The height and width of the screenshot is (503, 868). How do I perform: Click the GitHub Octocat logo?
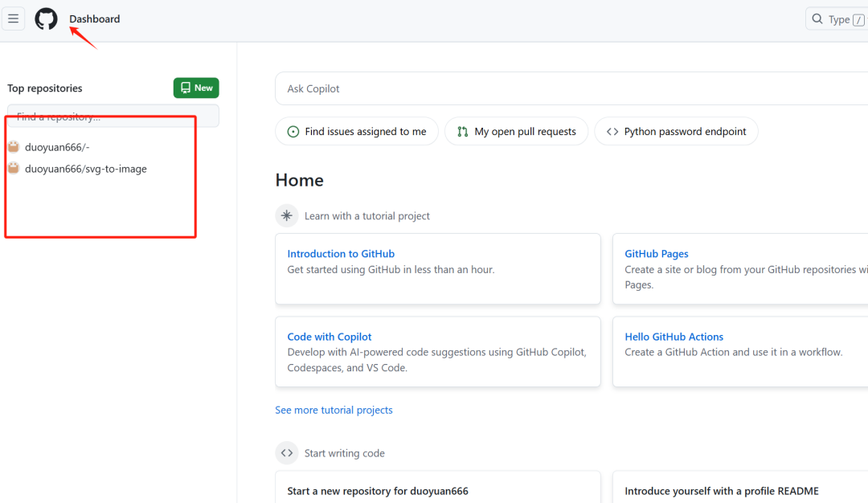click(46, 18)
